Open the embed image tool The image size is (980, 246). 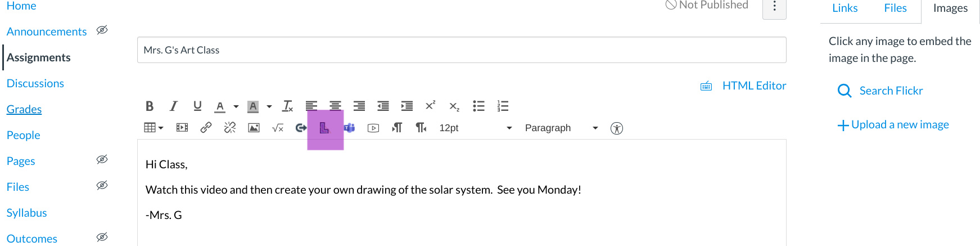coord(254,128)
